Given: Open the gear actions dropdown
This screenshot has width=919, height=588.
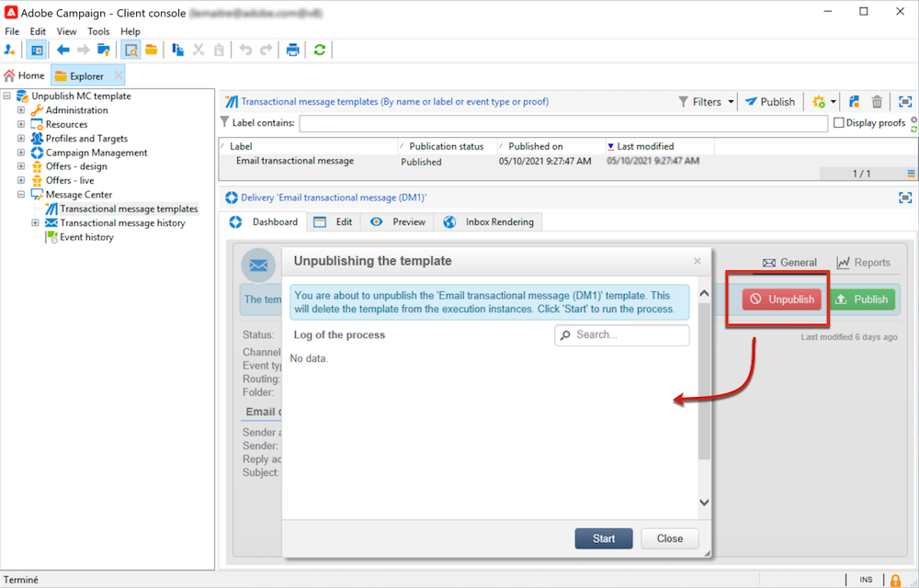Looking at the screenshot, I should pos(823,102).
